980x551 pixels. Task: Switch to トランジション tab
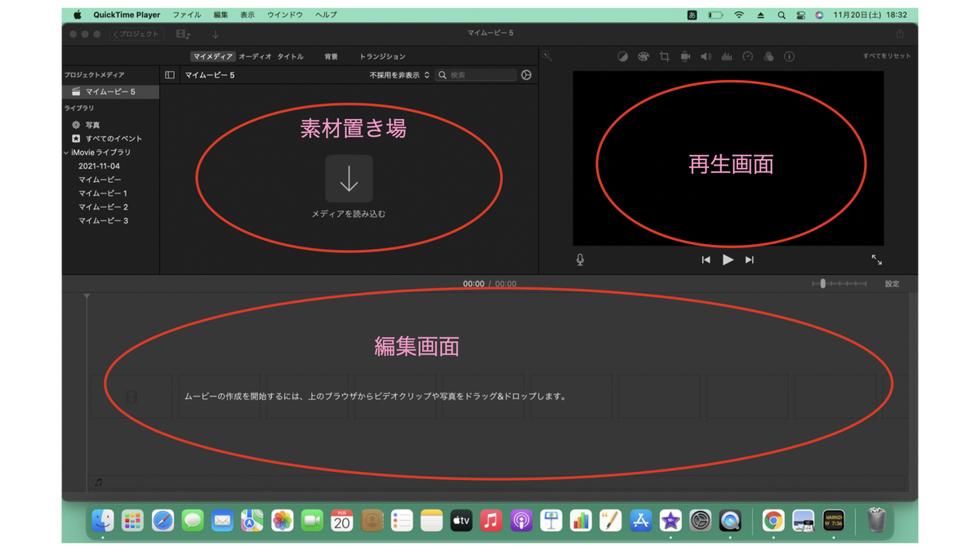[382, 56]
